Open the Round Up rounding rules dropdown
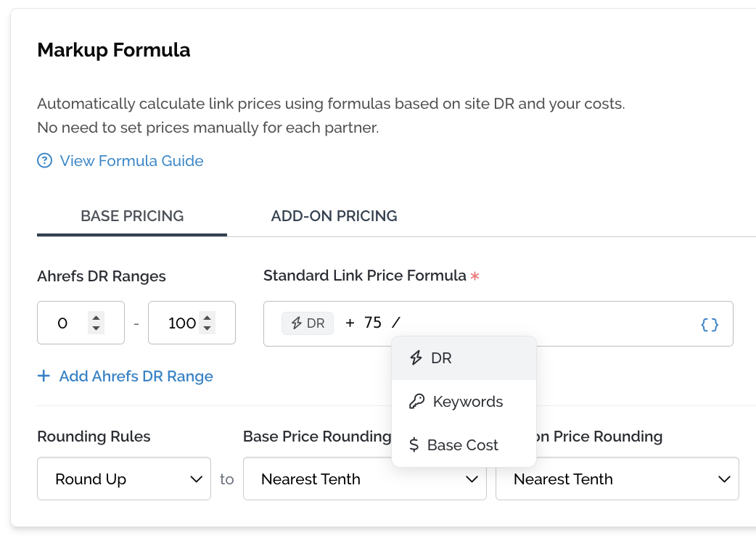 click(x=123, y=479)
